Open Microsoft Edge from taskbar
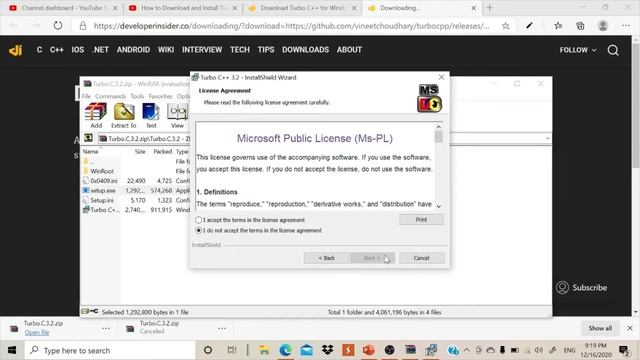The width and height of the screenshot is (640, 360). click(285, 350)
